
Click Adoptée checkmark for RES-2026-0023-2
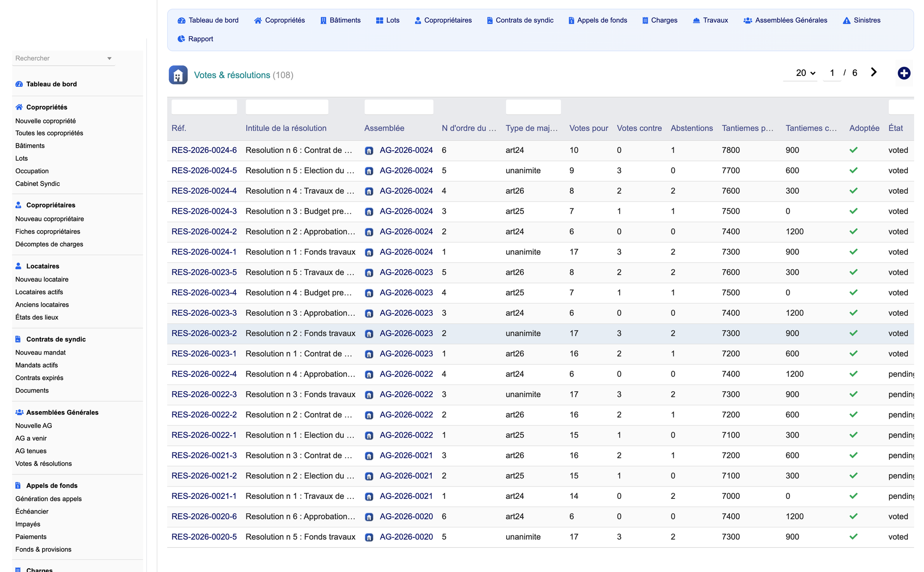coord(853,333)
